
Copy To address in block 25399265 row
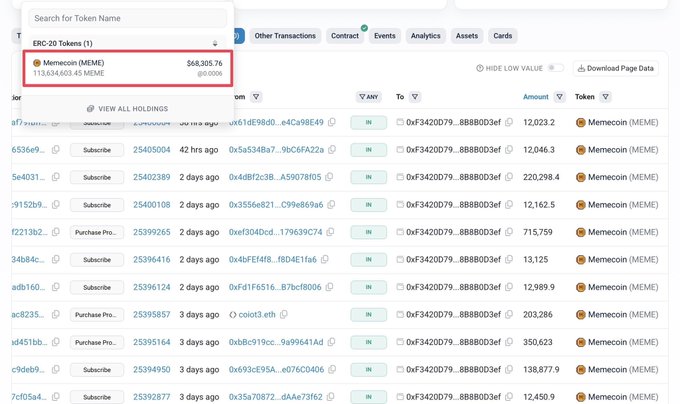point(509,232)
